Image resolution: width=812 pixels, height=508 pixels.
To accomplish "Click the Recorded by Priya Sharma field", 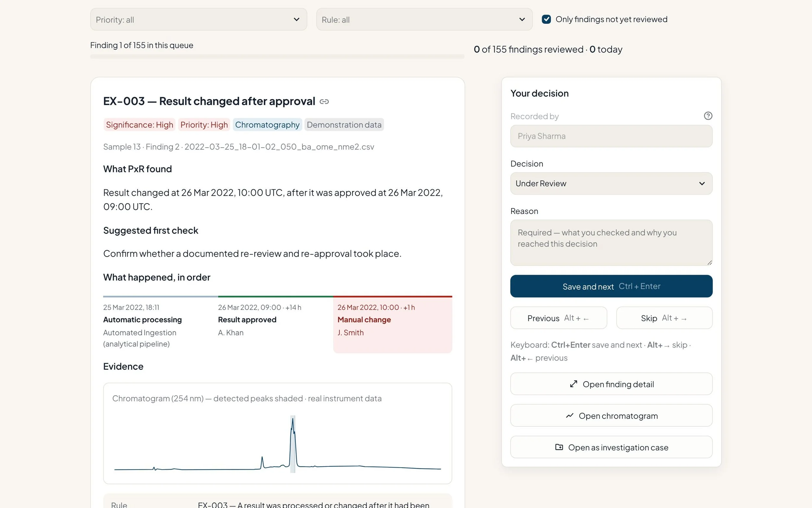I will click(x=611, y=136).
